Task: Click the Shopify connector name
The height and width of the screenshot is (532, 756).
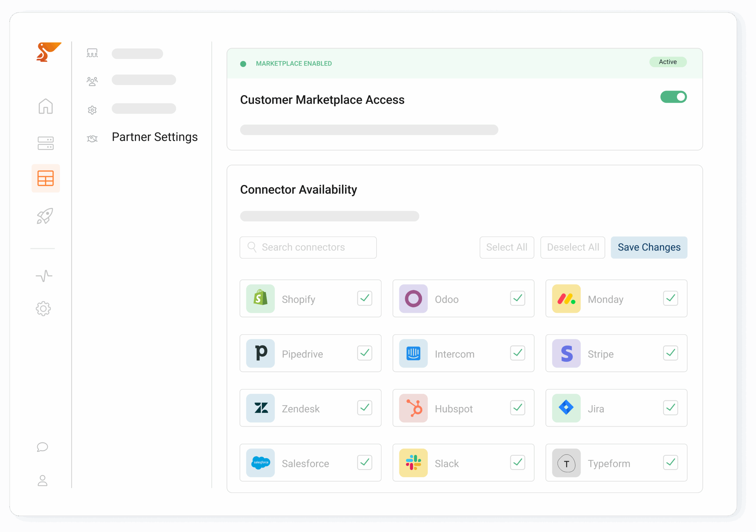Action: tap(298, 299)
